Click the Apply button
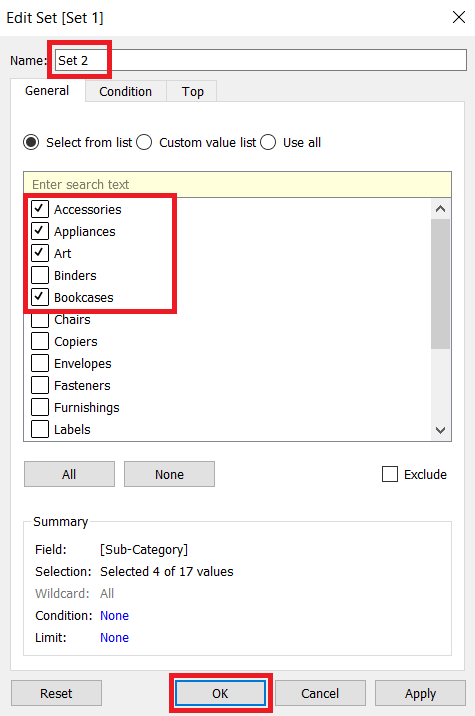This screenshot has height=716, width=475. [x=420, y=693]
